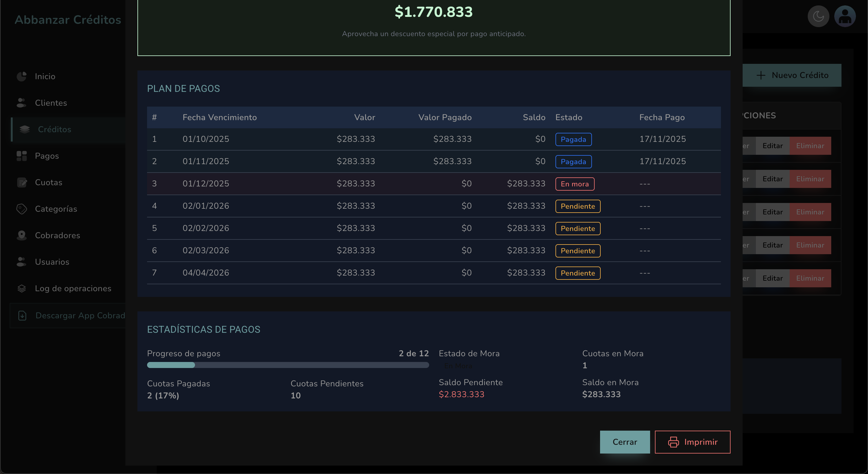
Task: Click the Fecha Vencimiento column header
Action: point(219,117)
